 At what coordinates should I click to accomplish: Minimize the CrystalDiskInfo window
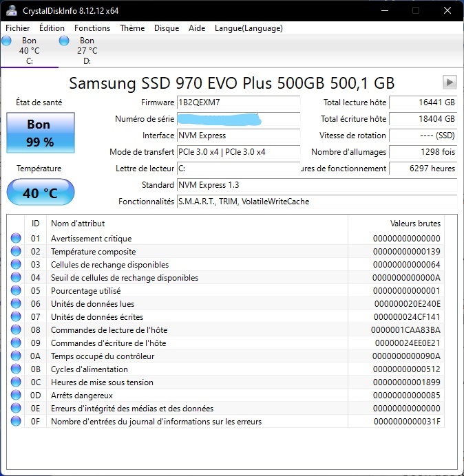click(385, 10)
